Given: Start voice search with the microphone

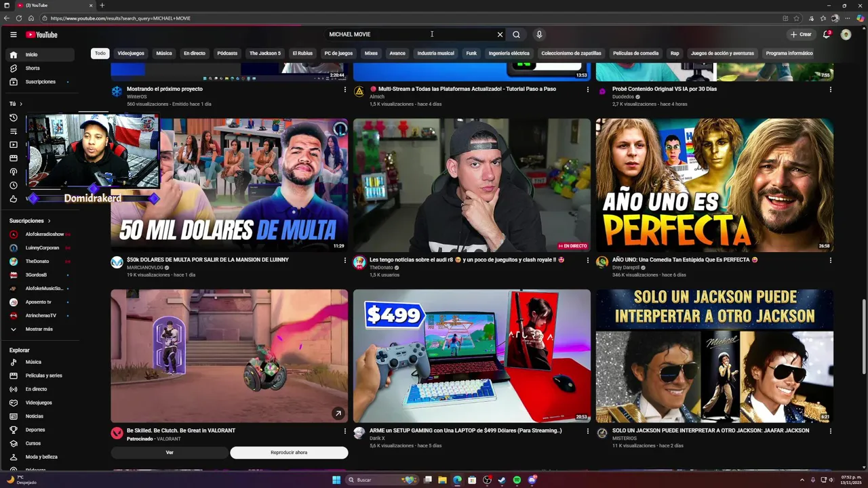Looking at the screenshot, I should (x=539, y=35).
